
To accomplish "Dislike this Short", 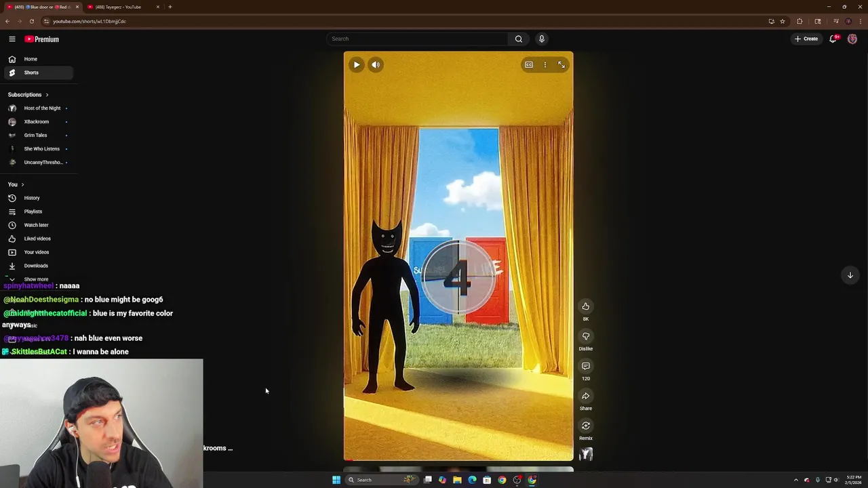I will click(586, 336).
